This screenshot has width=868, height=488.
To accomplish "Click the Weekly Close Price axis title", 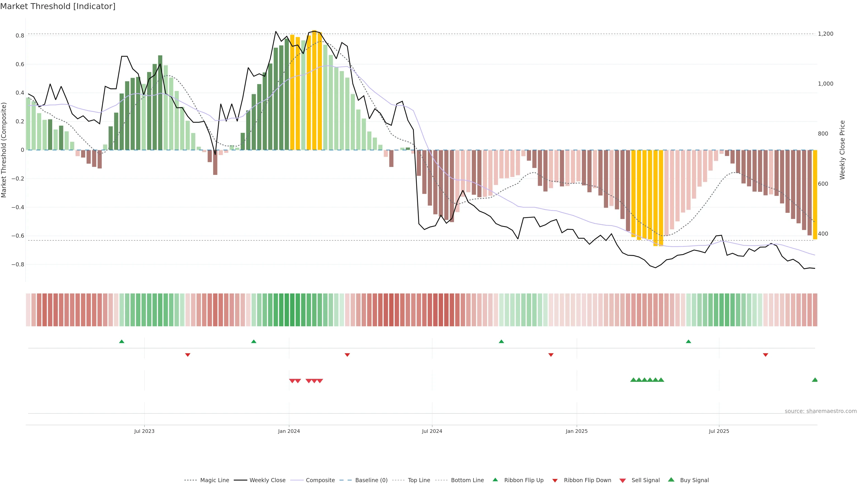I will click(x=842, y=150).
